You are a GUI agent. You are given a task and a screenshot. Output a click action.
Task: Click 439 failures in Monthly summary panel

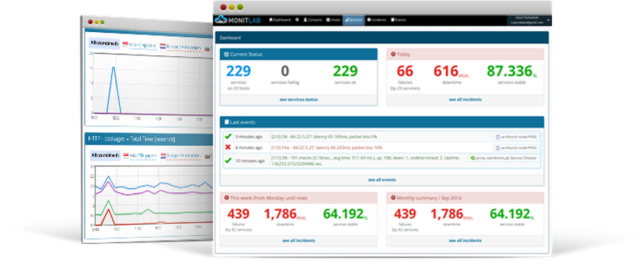(404, 214)
